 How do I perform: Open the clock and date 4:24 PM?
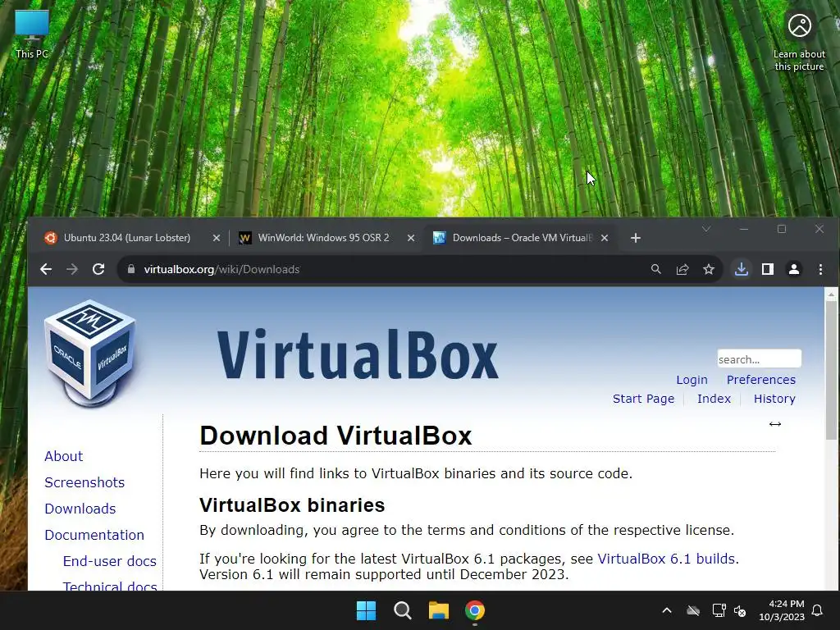pyautogui.click(x=782, y=610)
